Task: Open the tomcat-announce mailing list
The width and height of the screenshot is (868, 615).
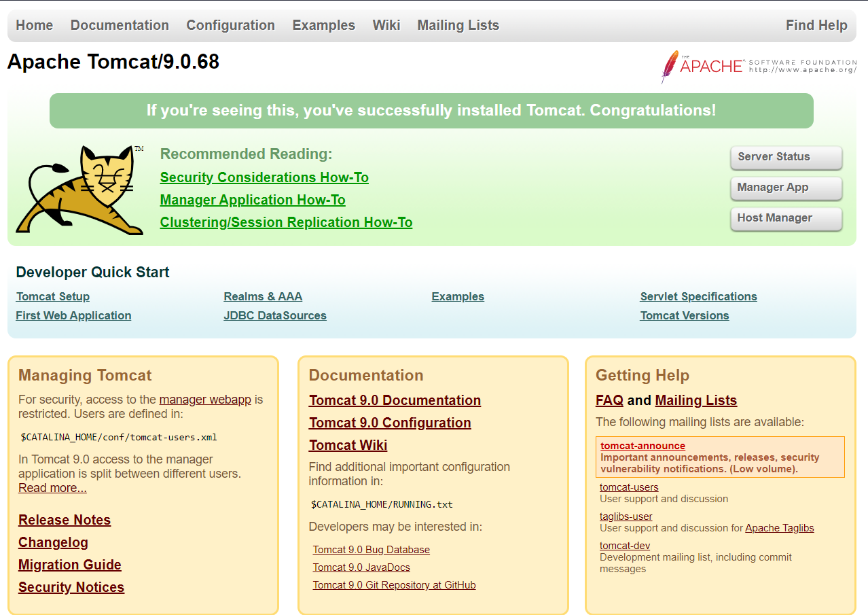Action: pyautogui.click(x=643, y=446)
